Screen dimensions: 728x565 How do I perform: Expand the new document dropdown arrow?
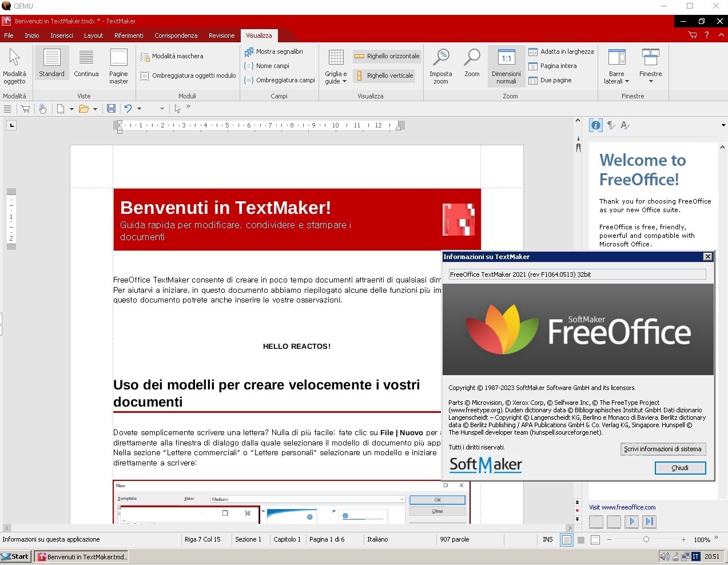(71, 109)
